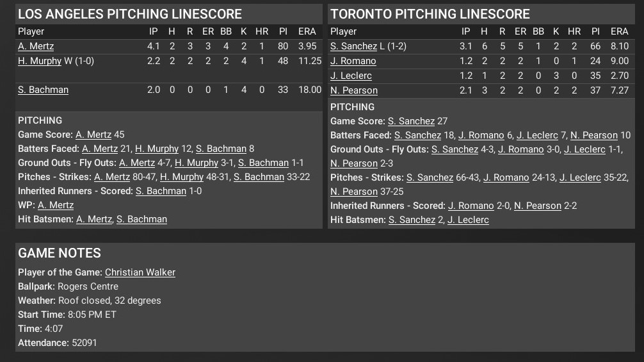Open Player of the Game Christian Walker

pos(140,272)
